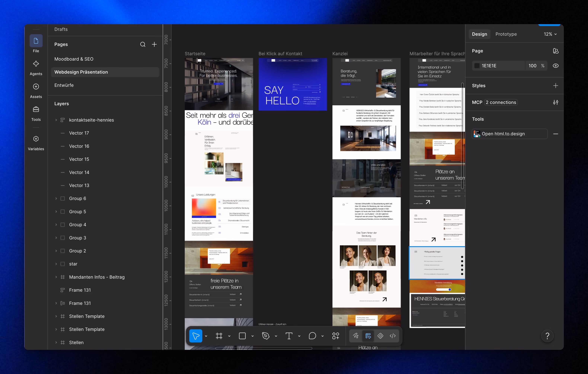Select the SAY HELLO contact frame thumbnail
588x374 pixels.
point(293,84)
